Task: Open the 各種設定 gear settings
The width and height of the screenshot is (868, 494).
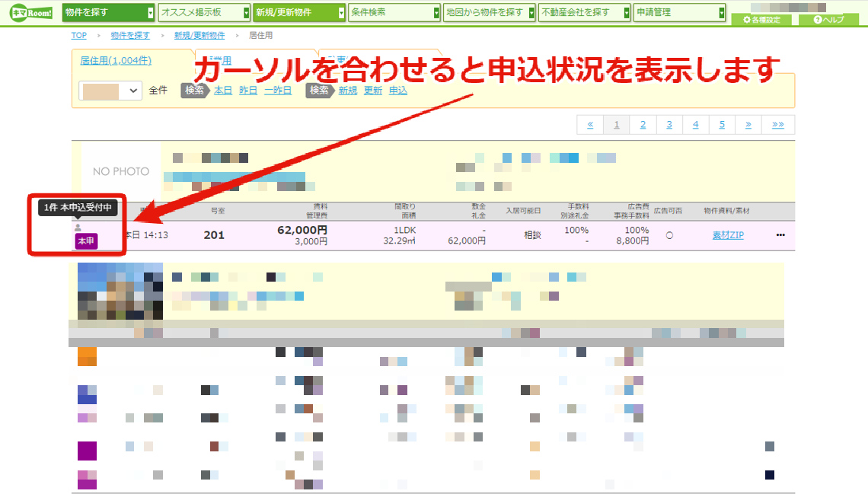Action: [x=761, y=20]
